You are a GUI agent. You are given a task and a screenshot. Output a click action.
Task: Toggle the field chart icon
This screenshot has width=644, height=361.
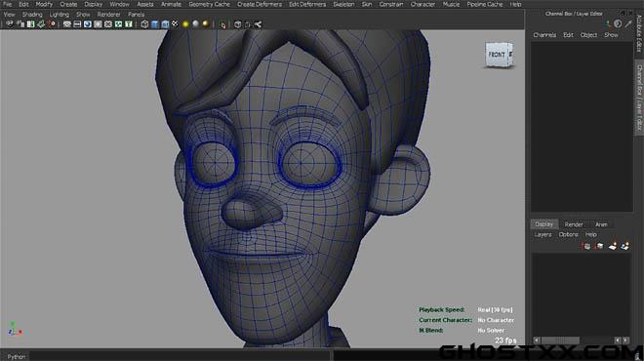[x=108, y=24]
